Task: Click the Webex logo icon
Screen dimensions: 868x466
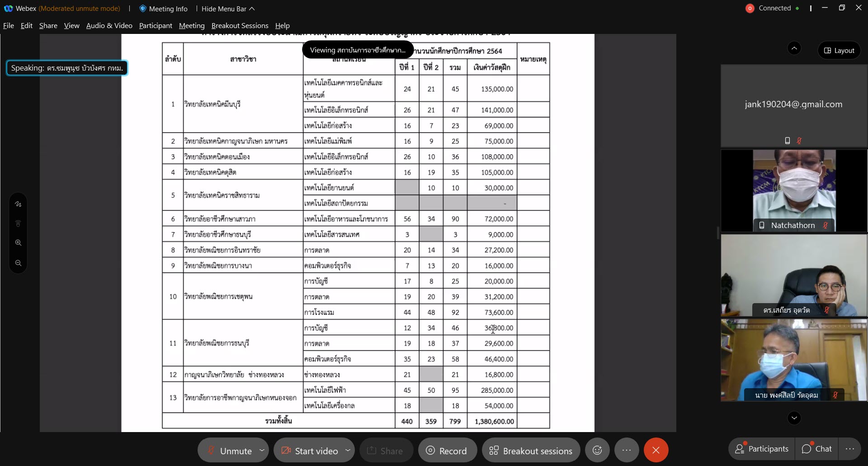Action: (8, 8)
